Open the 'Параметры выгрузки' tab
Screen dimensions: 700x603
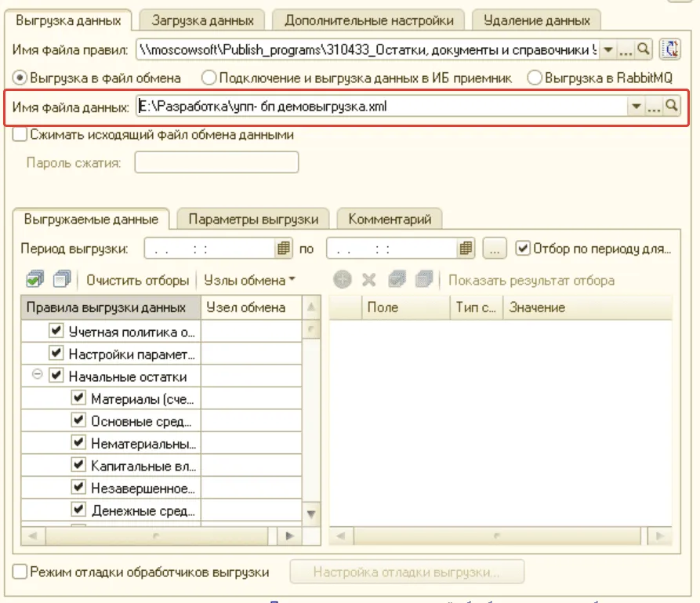coord(252,219)
